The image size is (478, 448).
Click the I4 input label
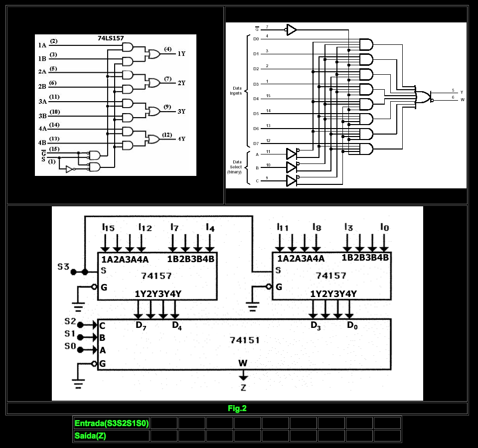point(210,227)
